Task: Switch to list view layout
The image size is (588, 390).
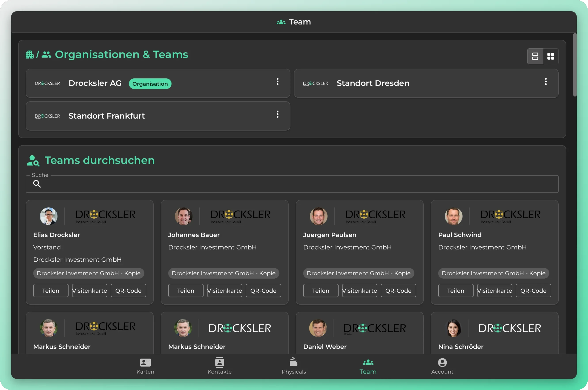Action: click(535, 56)
